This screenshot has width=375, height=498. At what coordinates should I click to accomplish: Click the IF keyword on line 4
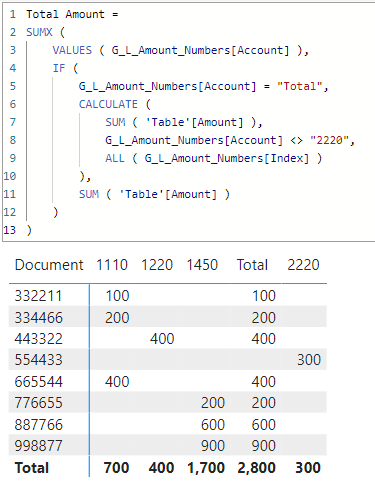click(x=59, y=68)
